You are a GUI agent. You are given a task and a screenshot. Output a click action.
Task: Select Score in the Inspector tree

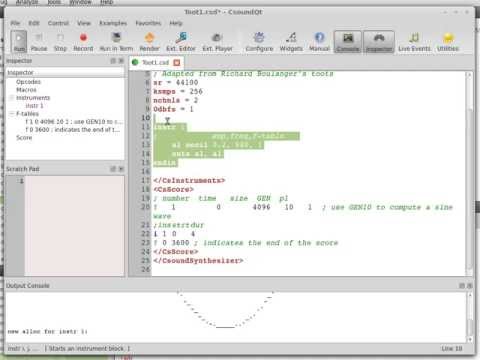pyautogui.click(x=24, y=138)
